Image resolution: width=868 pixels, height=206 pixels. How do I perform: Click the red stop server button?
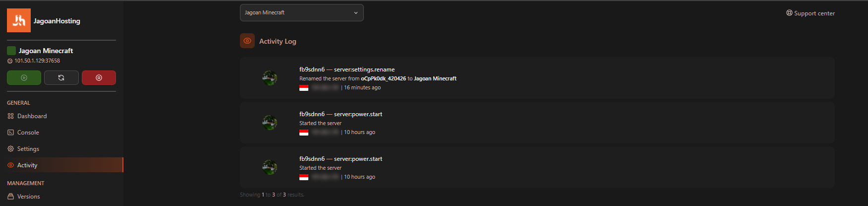(99, 77)
